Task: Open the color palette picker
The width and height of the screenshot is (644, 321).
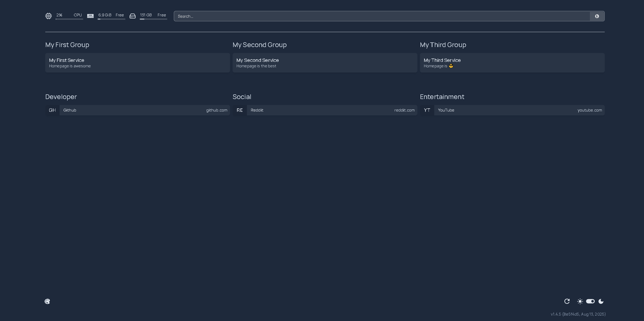Action: coord(47,301)
